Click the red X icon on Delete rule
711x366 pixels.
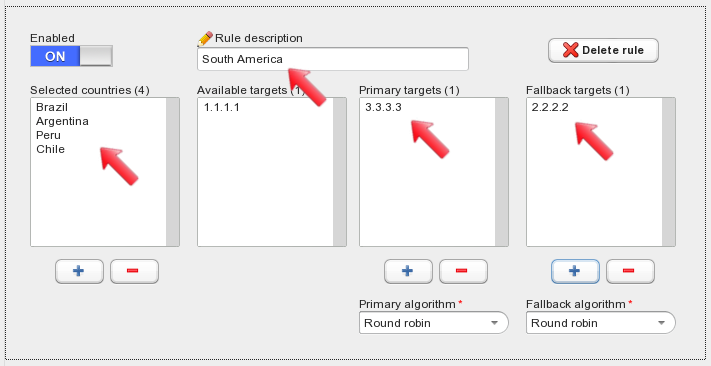pos(570,50)
